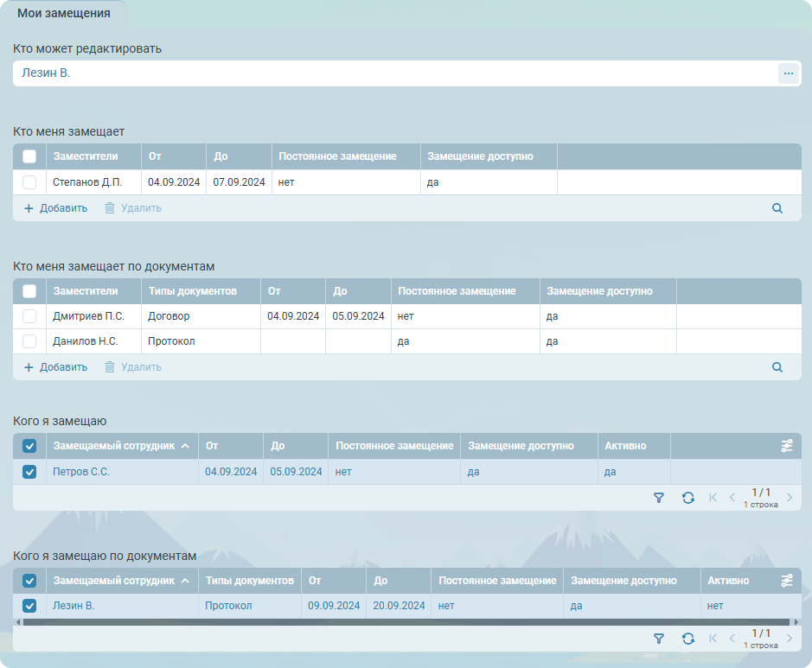The image size is (812, 668).
Task: Open filter in 'Кого я замещаю по документам' table
Action: (x=659, y=639)
